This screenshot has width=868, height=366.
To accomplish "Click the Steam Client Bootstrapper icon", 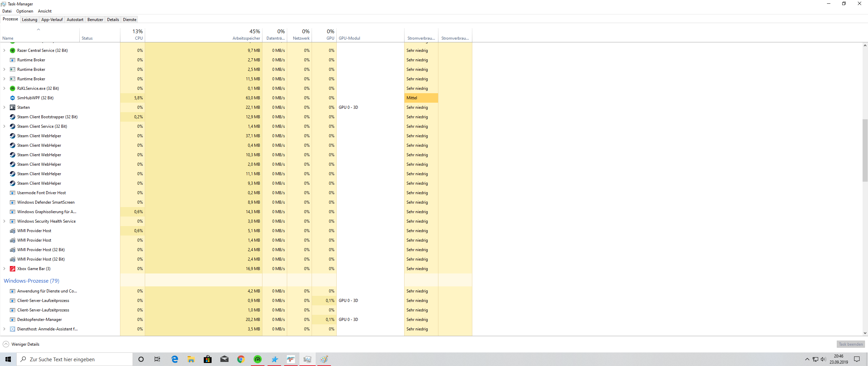I will coord(13,117).
